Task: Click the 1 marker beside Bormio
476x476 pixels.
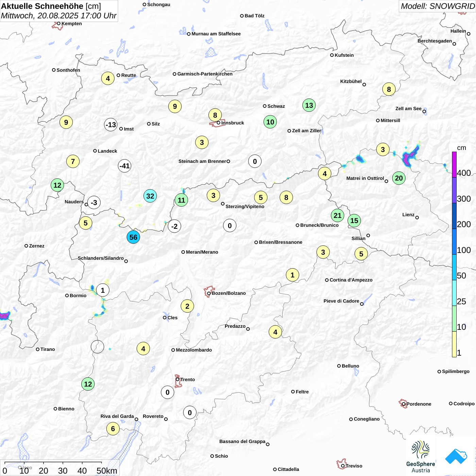Action: 103,290
